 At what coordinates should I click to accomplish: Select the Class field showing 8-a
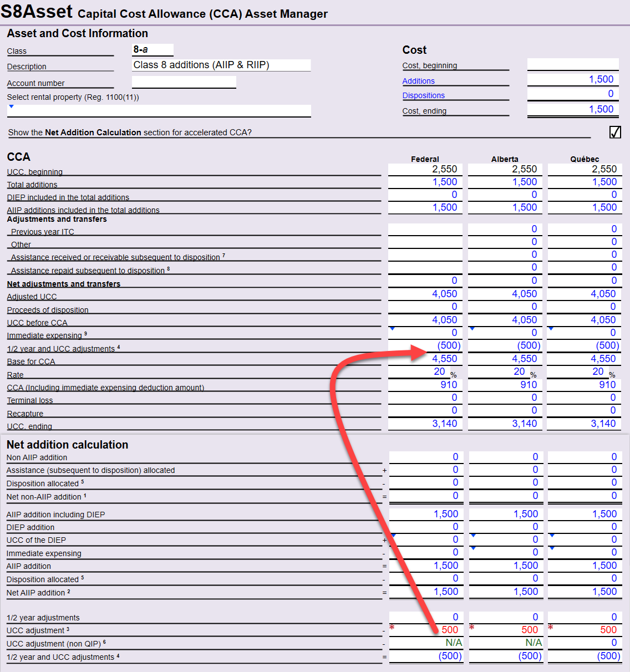(153, 49)
